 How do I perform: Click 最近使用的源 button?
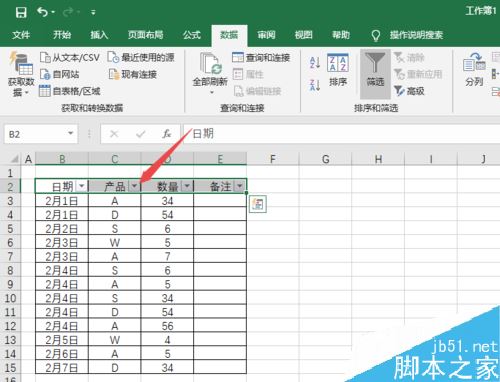tap(141, 57)
